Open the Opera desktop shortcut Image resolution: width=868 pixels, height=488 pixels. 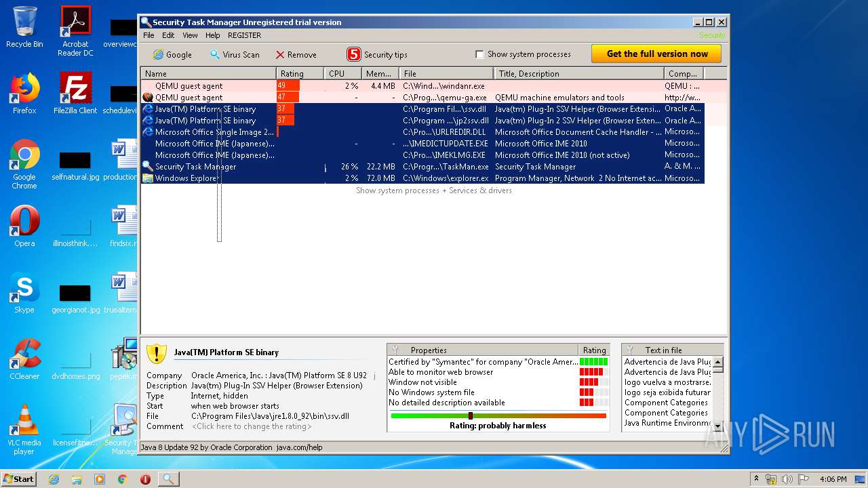pos(24,226)
